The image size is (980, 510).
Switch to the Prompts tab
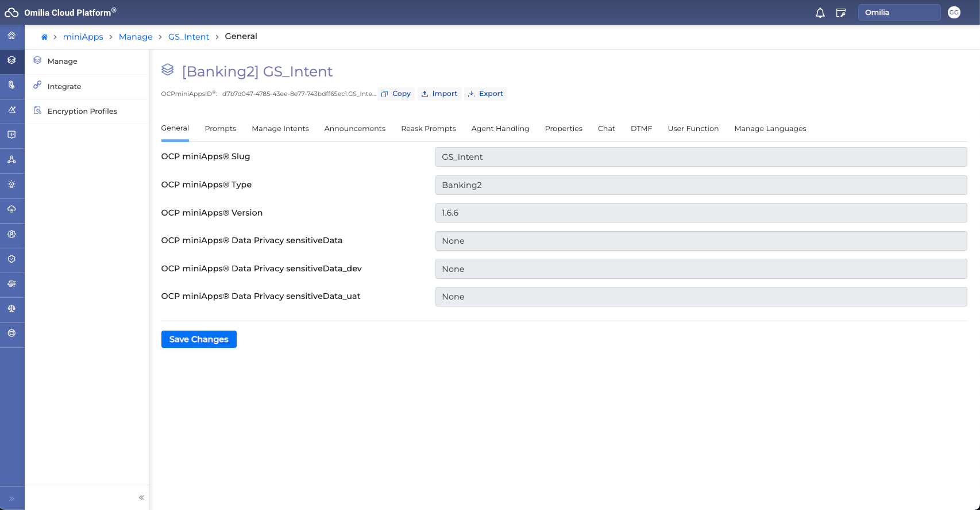coord(220,129)
